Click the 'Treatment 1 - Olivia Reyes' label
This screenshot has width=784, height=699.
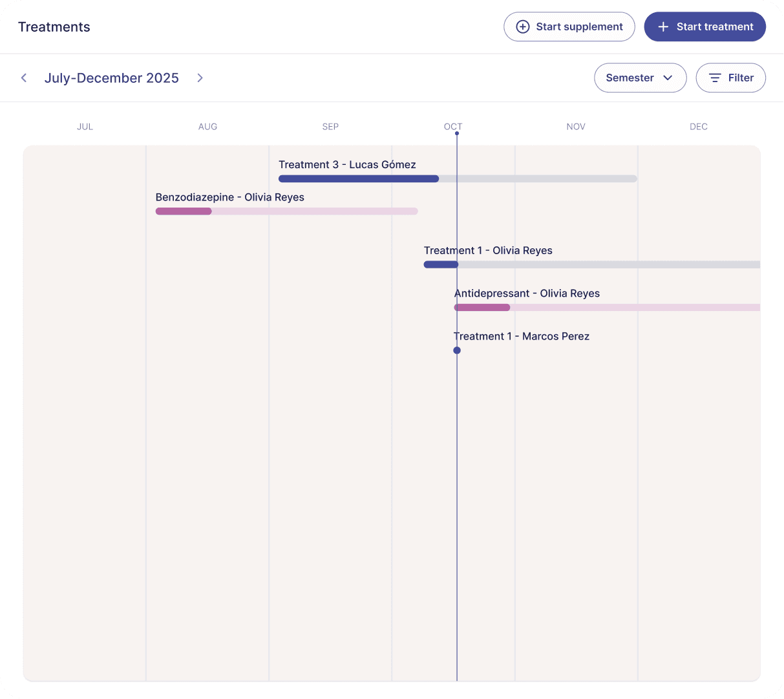point(488,250)
